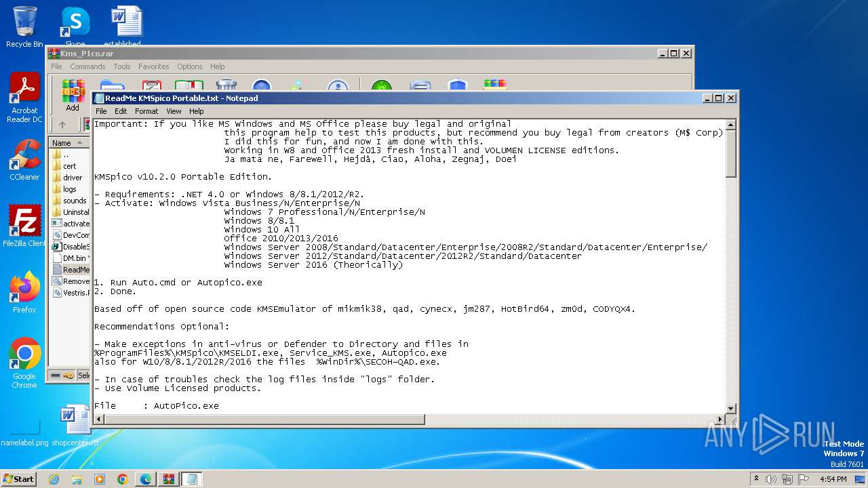The image size is (868, 488).
Task: Open Chrome from the taskbar
Action: (x=123, y=479)
